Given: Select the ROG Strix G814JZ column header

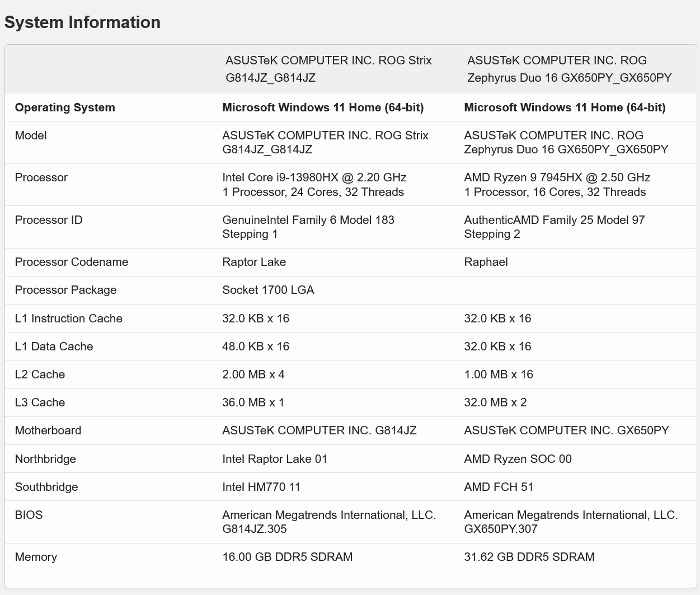Looking at the screenshot, I should (x=328, y=69).
